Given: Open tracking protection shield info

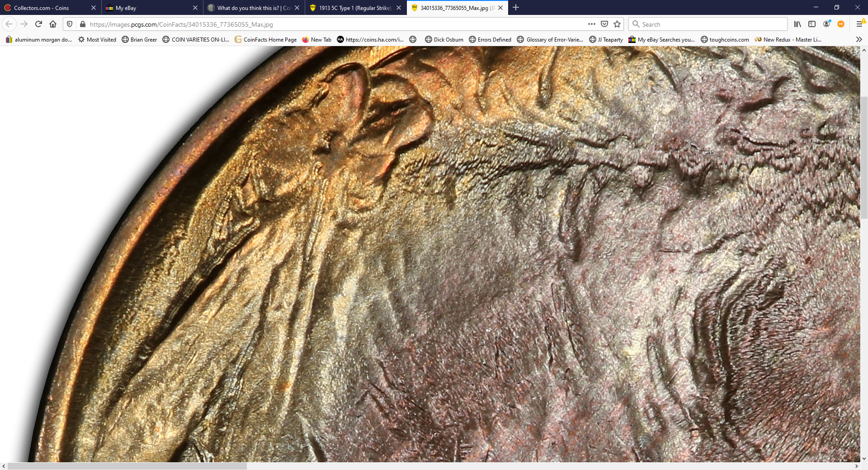Looking at the screenshot, I should pos(70,24).
